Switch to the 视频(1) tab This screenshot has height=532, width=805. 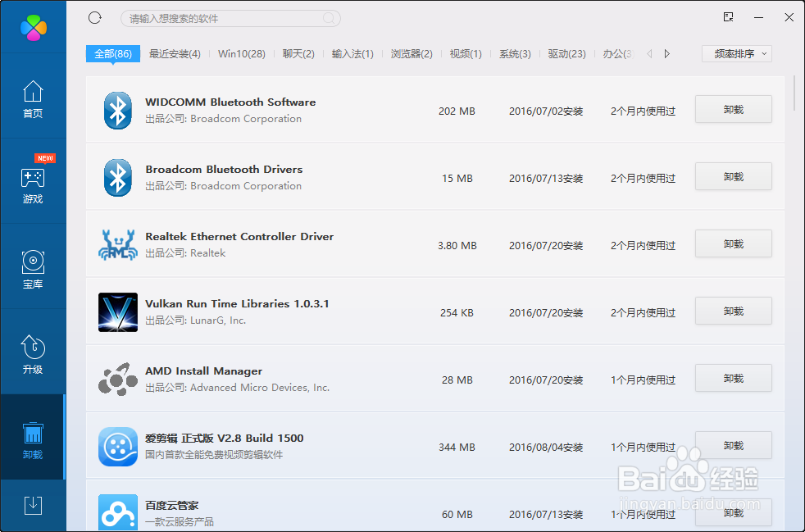466,54
